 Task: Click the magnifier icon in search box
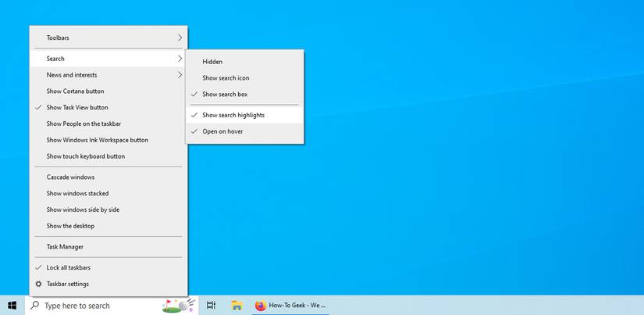point(35,306)
